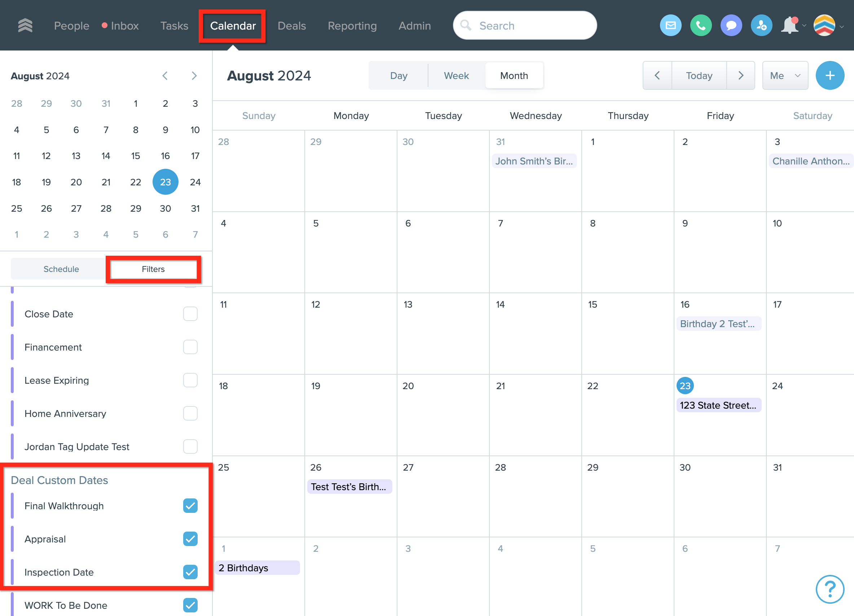The width and height of the screenshot is (854, 616).
Task: Select the Month view tab
Action: (514, 76)
